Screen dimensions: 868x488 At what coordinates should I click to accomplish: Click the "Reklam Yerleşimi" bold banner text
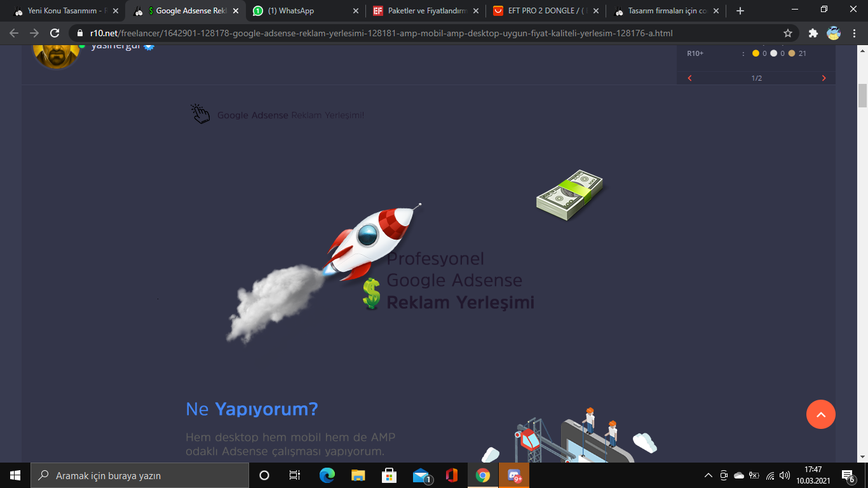tap(461, 302)
